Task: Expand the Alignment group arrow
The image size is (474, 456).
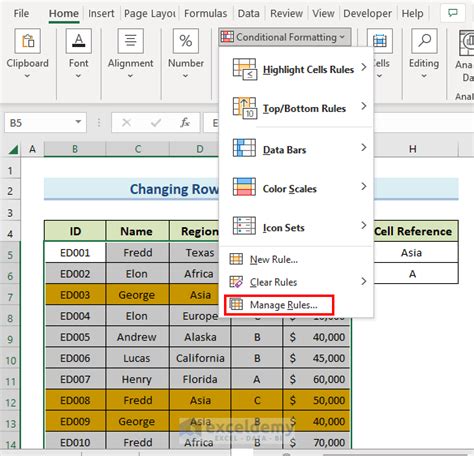Action: pyautogui.click(x=130, y=76)
